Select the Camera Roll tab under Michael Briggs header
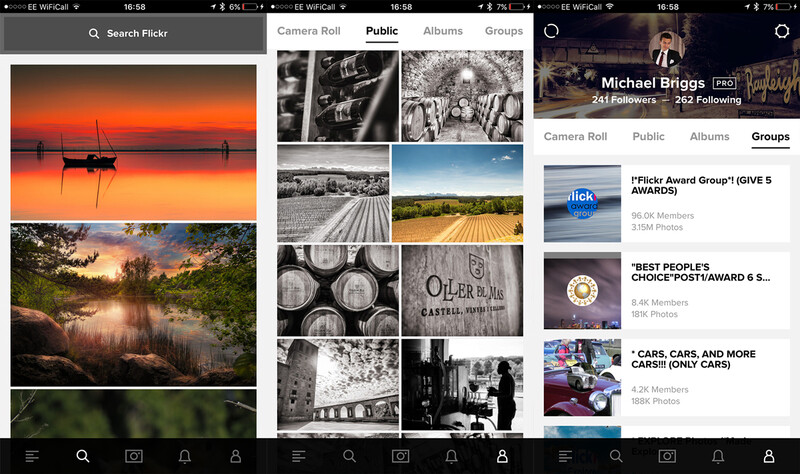This screenshot has height=474, width=800. (x=575, y=136)
